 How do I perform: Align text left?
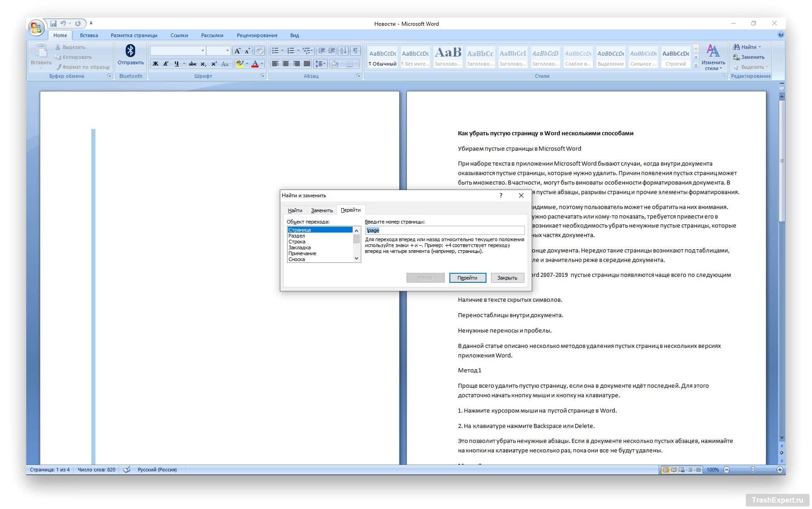(275, 64)
